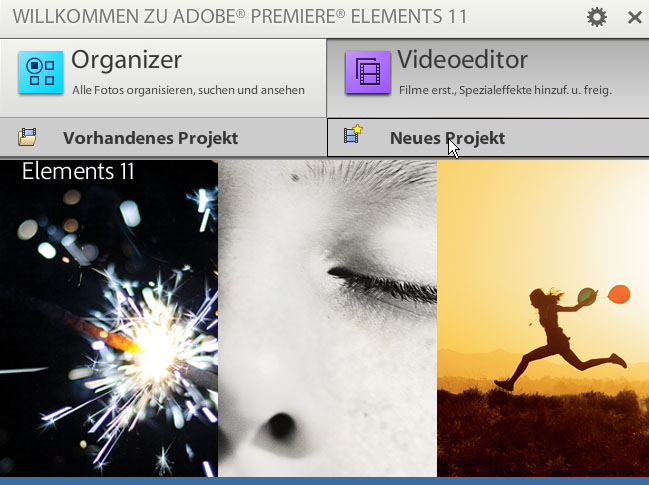Click the jumping girl with balloons image
This screenshot has height=485, width=649.
coord(543,318)
